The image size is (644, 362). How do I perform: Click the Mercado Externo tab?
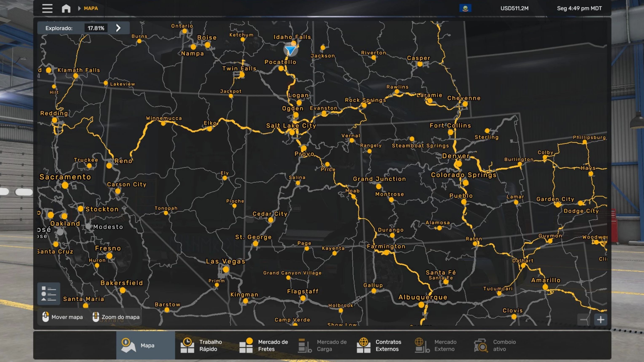point(436,345)
